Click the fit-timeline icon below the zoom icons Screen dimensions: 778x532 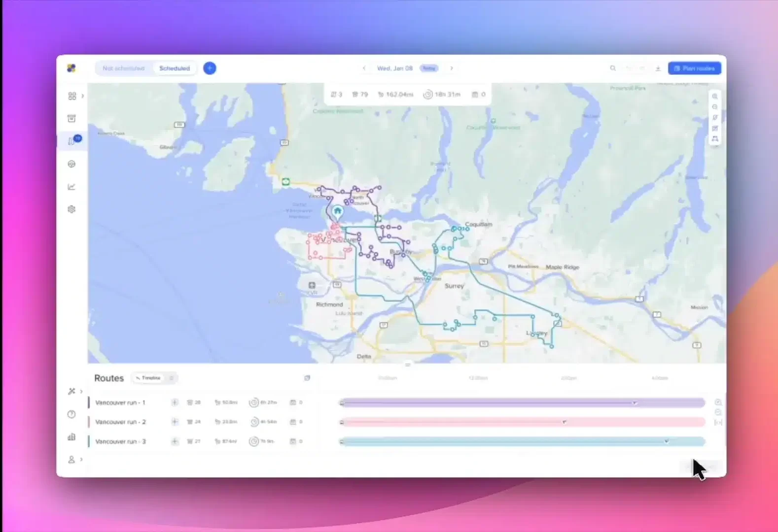coord(718,423)
